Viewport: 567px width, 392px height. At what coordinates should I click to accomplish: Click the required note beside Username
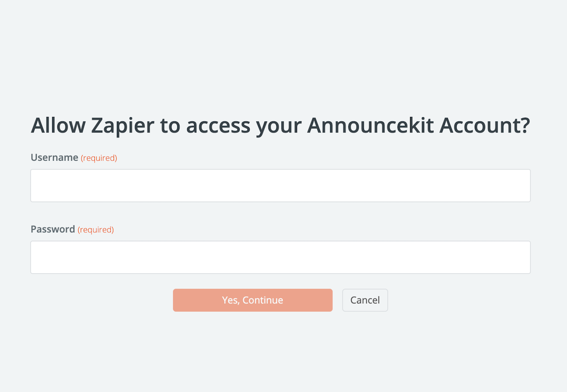99,158
